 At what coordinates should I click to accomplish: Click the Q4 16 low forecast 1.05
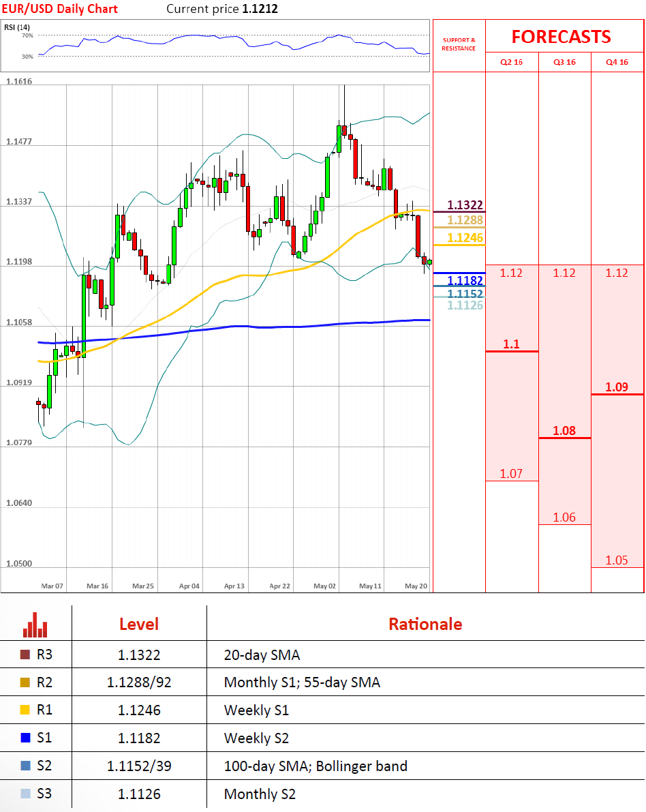(x=617, y=560)
